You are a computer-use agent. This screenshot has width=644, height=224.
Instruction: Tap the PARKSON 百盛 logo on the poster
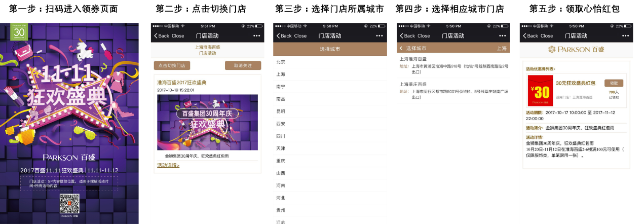[69, 158]
